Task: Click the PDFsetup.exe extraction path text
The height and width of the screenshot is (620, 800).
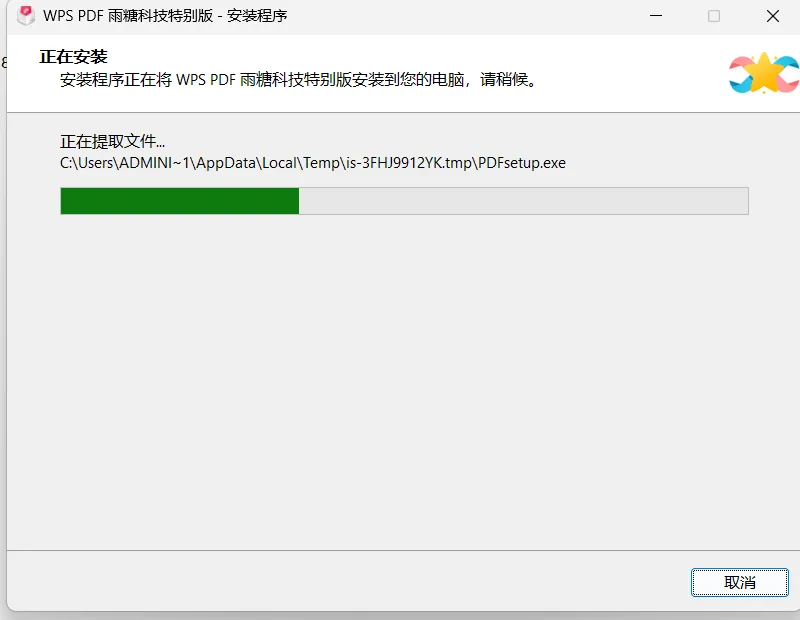Action: pos(313,163)
